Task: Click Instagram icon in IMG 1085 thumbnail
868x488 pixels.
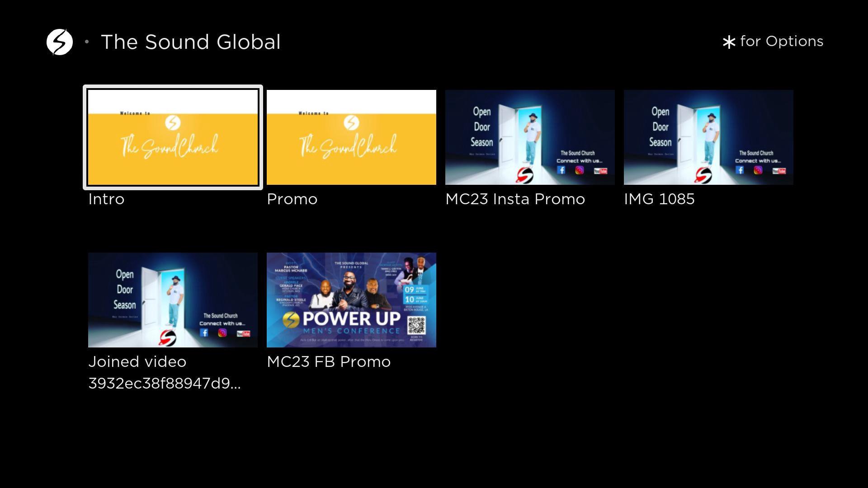Action: click(758, 170)
